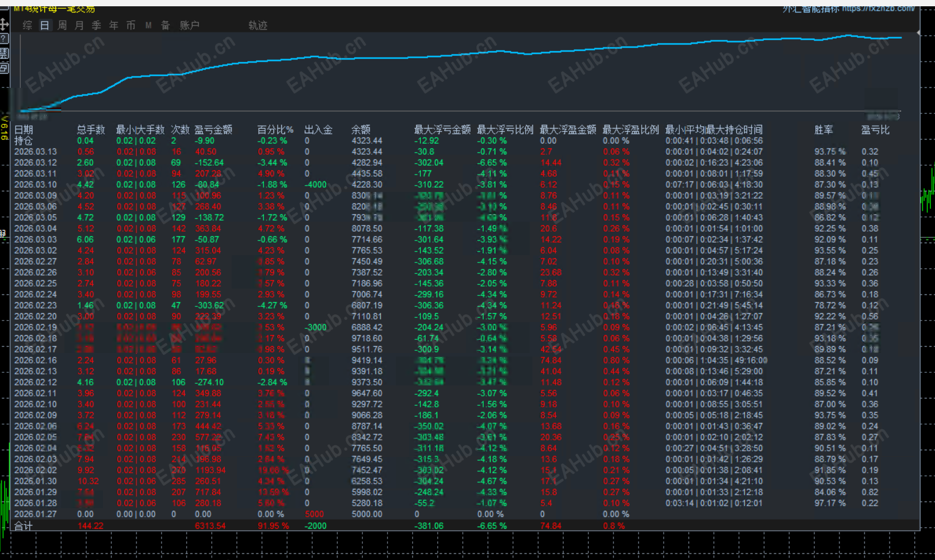Click the 最大浮盈金额 column header

pos(568,130)
